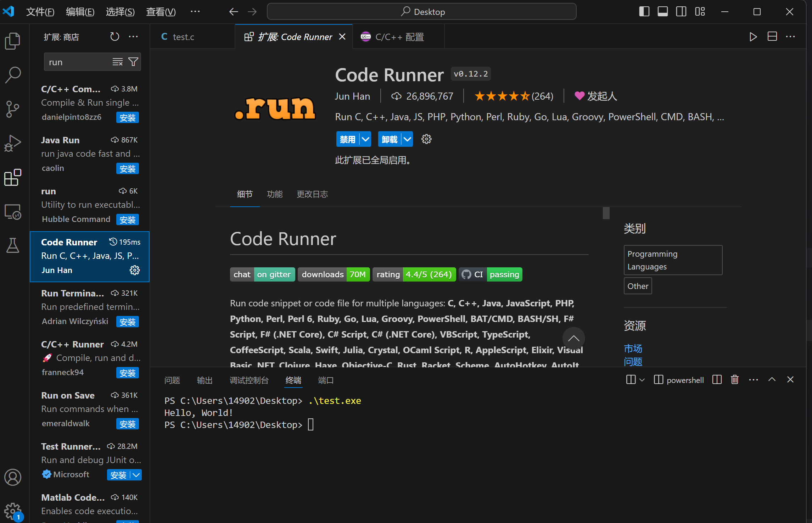Open the 文件 menu
812x523 pixels.
tap(40, 12)
